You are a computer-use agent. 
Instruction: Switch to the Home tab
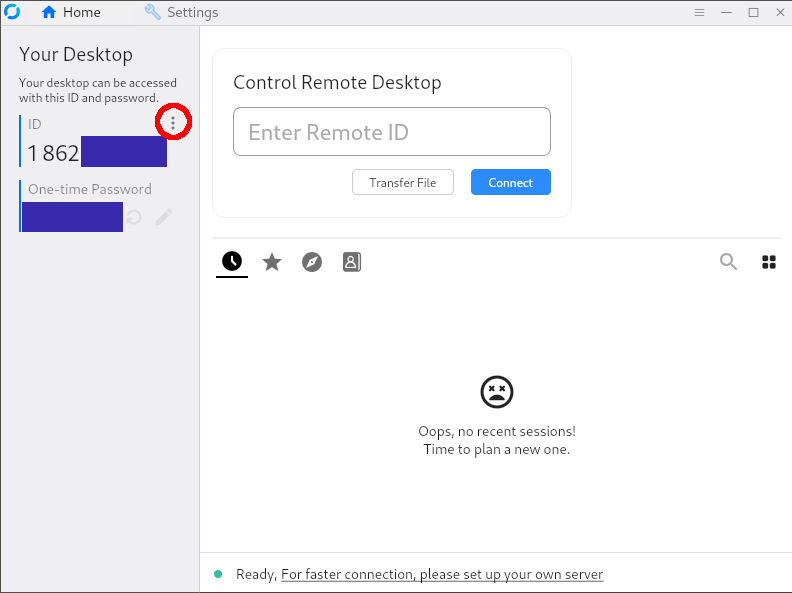(x=71, y=12)
